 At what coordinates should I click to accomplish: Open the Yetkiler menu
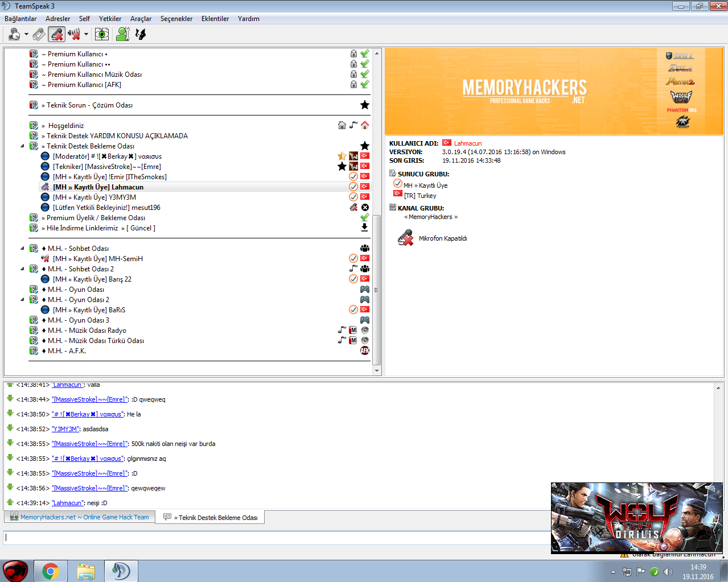pos(110,19)
